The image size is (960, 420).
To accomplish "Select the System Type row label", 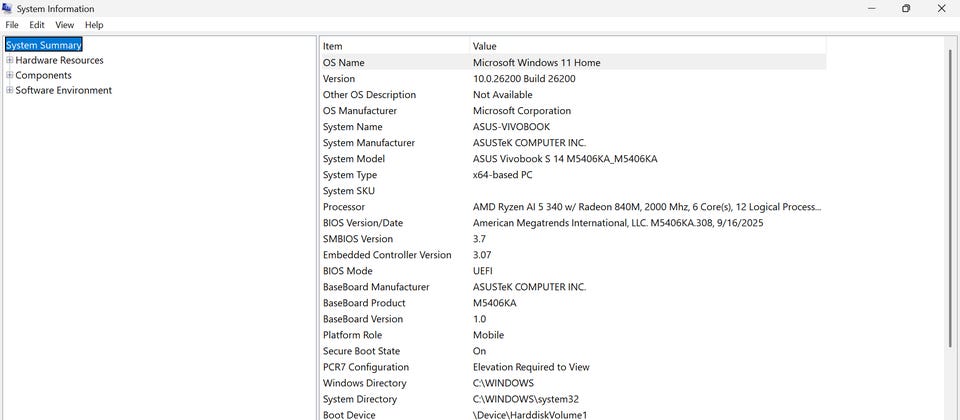I will point(350,174).
